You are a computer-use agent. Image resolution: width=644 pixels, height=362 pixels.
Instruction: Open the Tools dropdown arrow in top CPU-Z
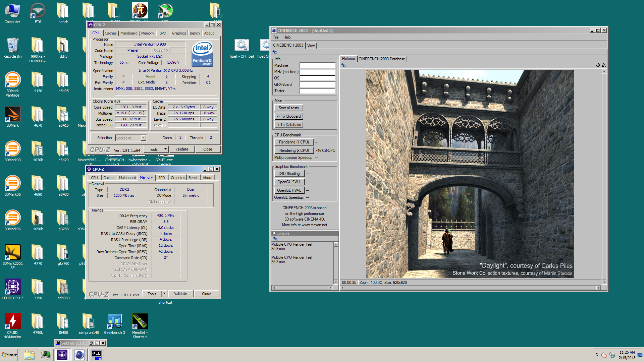pyautogui.click(x=165, y=149)
